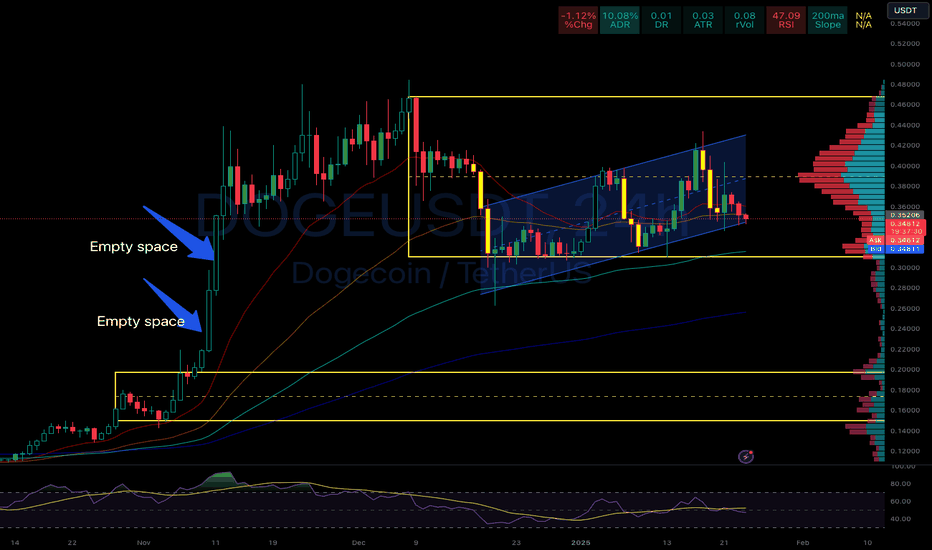932x550 pixels.
Task: Click the yellow N/A value cell
Action: 863,20
